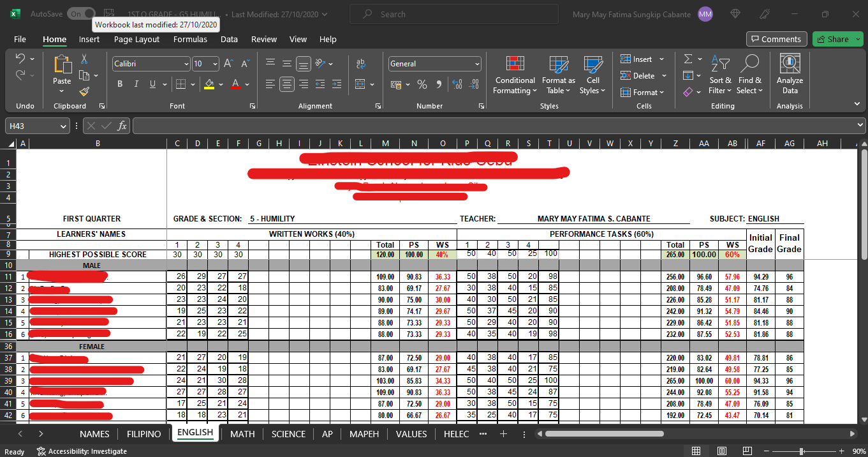Decrease decimal places
The image size is (868, 457).
coord(474,84)
